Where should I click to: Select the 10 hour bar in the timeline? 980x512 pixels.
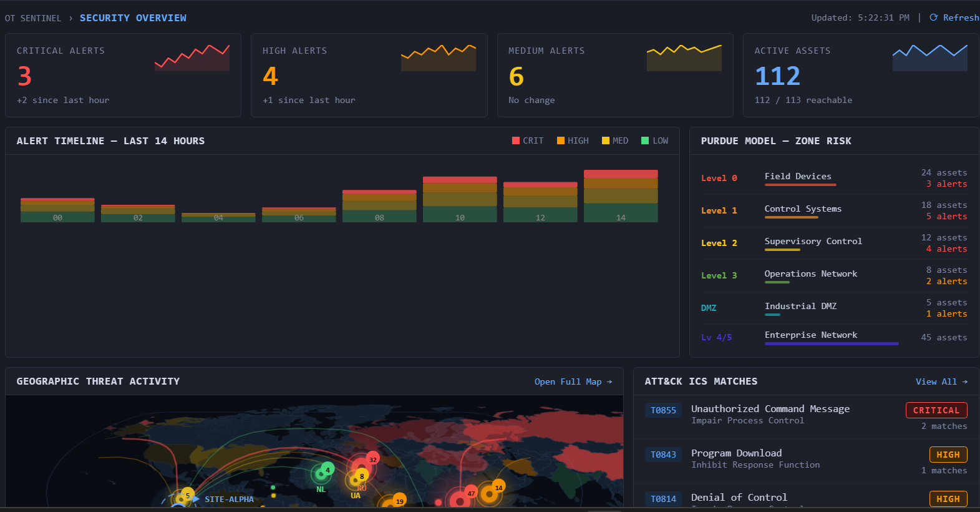click(460, 199)
